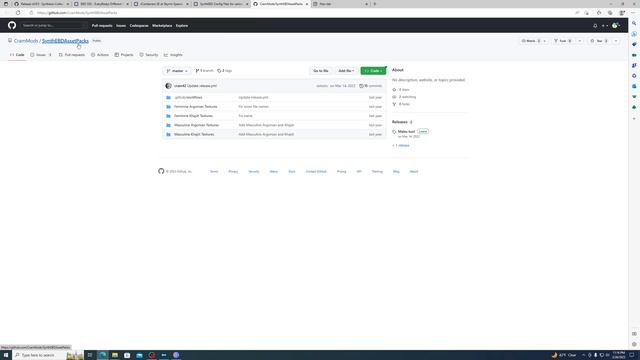The width and height of the screenshot is (640, 360).
Task: Open the latest commit message link
Action: (x=202, y=86)
